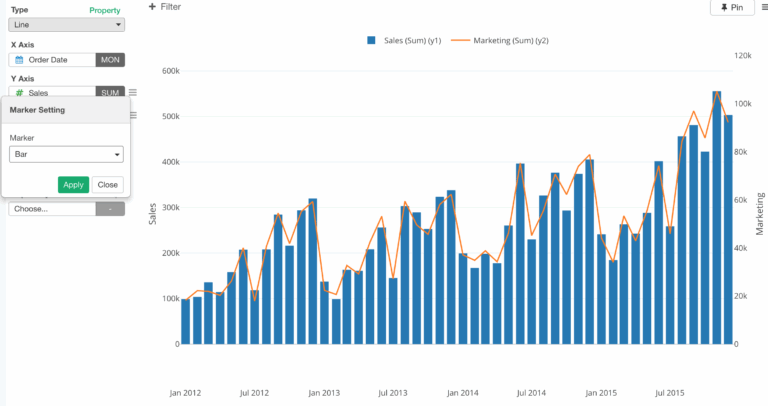Expand the Marker dropdown set to Bar
Screen dimensions: 768x406
tap(66, 154)
